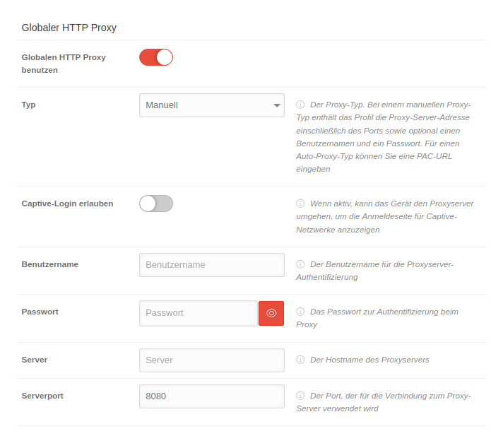Image resolution: width=503 pixels, height=448 pixels.
Task: Click the info icon for Server hostname help
Action: pos(300,360)
